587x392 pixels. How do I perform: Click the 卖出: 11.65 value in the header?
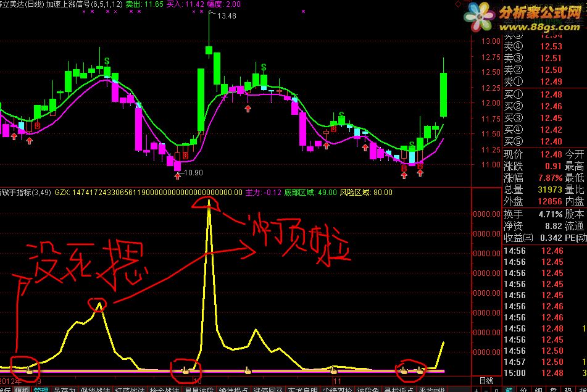(144, 4)
